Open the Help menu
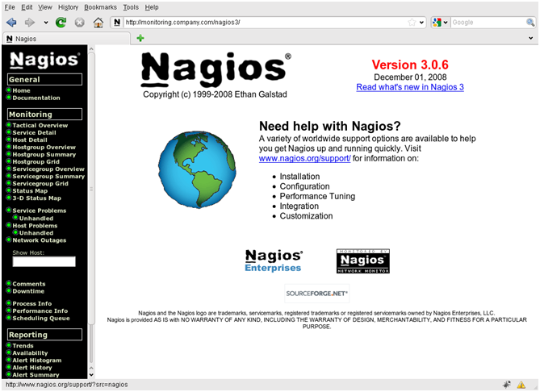This screenshot has height=392, width=540. tap(152, 7)
